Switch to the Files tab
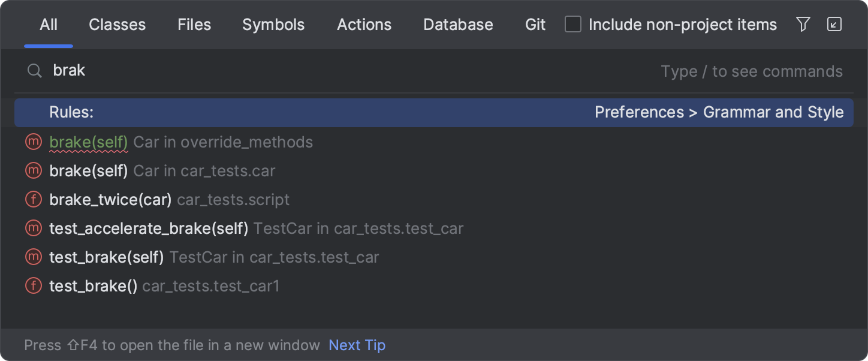 194,25
